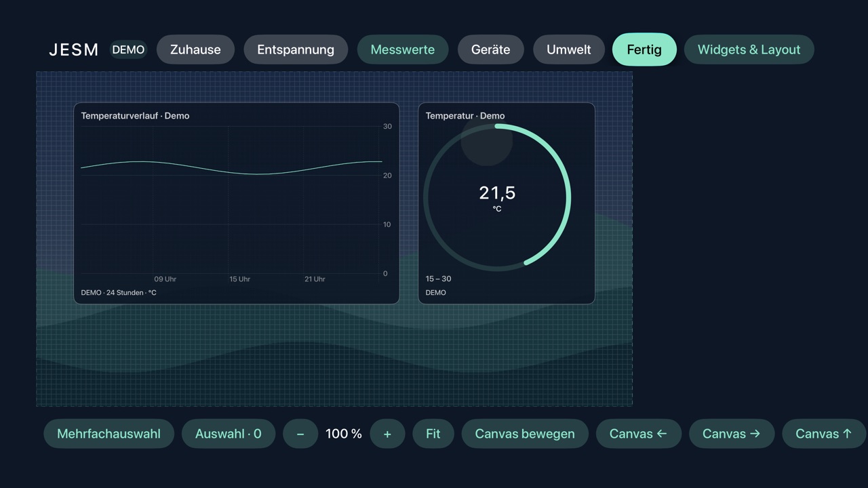Toggle the Canvas bewegen mode
Screen dimensions: 868x488
[525, 434]
